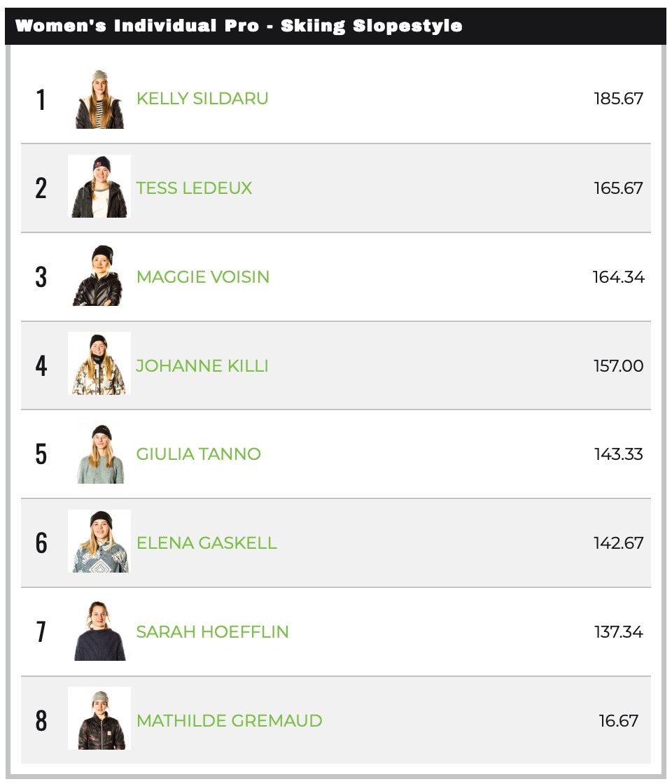Click Sarah Hoefflin's name link
672x784 pixels.
[x=212, y=632]
